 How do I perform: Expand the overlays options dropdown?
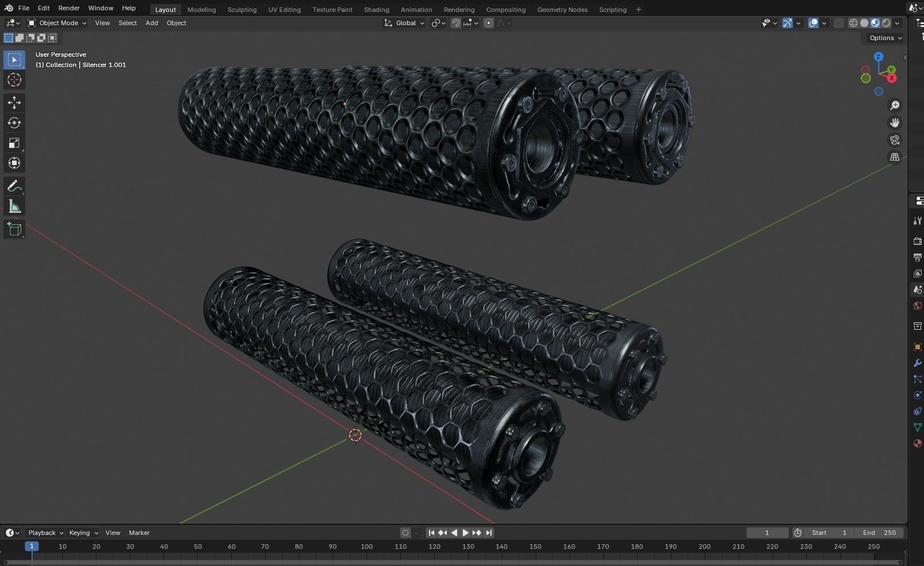[x=824, y=23]
